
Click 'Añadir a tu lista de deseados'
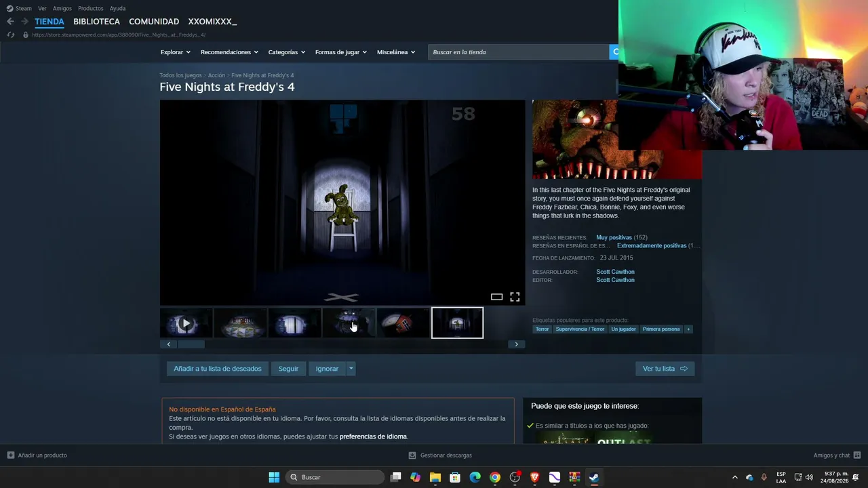[217, 369]
